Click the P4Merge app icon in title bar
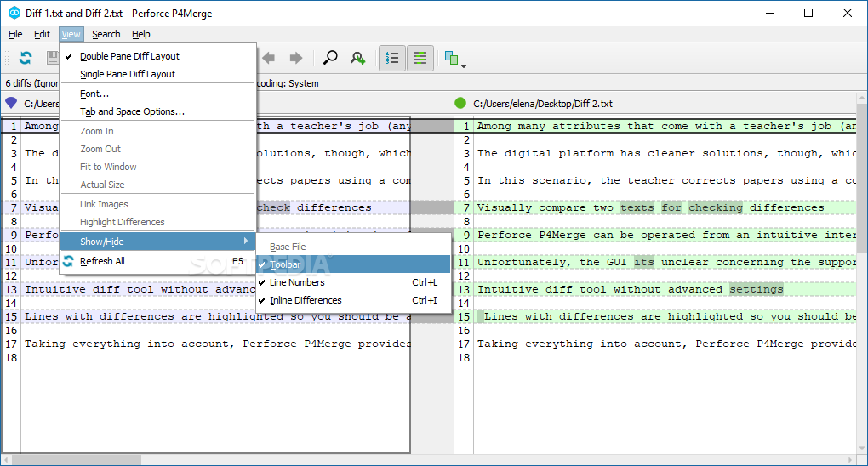The width and height of the screenshot is (868, 466). click(x=14, y=13)
